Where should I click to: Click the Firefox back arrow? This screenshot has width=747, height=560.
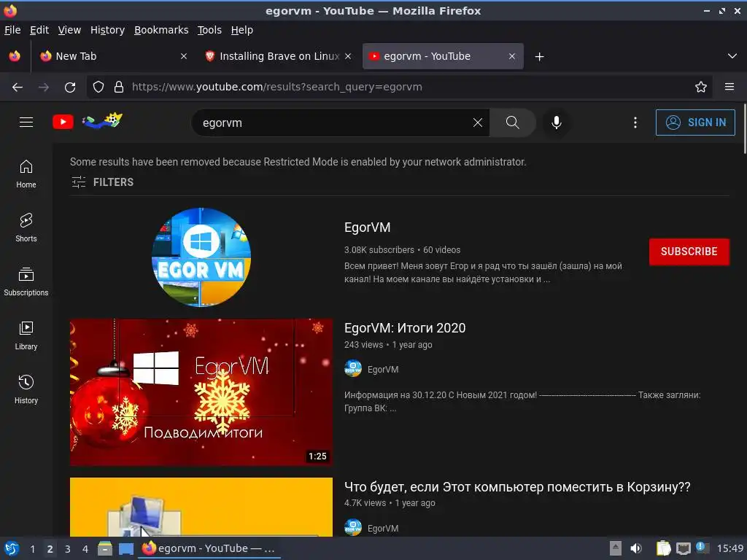coord(18,87)
